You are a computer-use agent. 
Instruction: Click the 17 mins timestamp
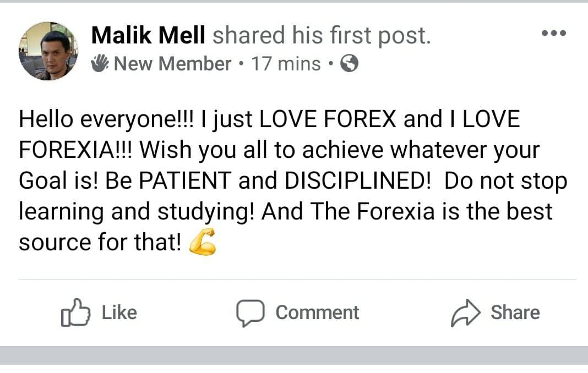click(x=286, y=63)
